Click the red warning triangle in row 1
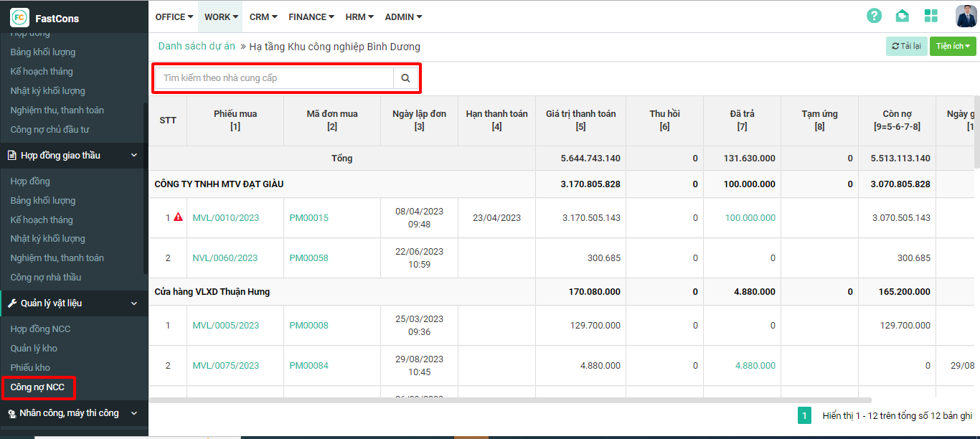The image size is (980, 439). 179,217
